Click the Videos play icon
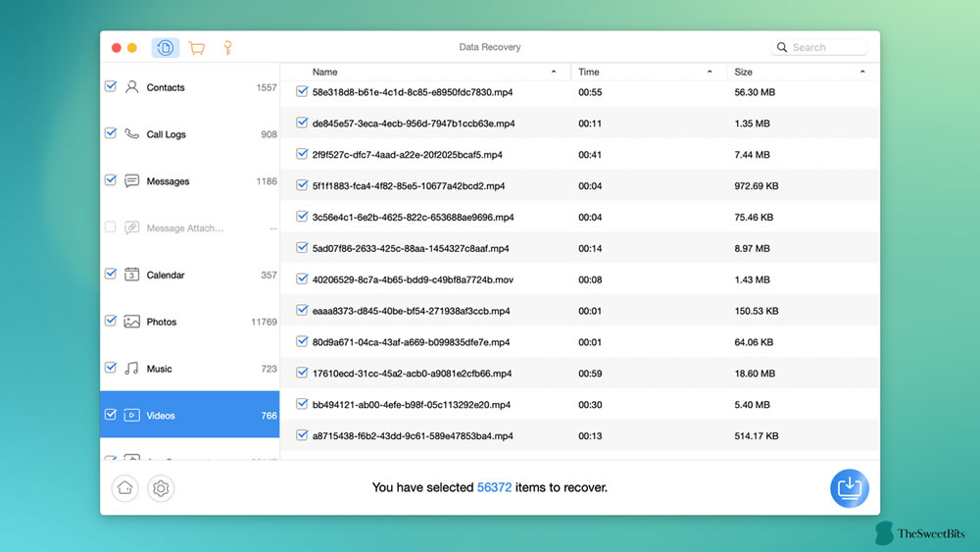The image size is (980, 552). (x=132, y=415)
